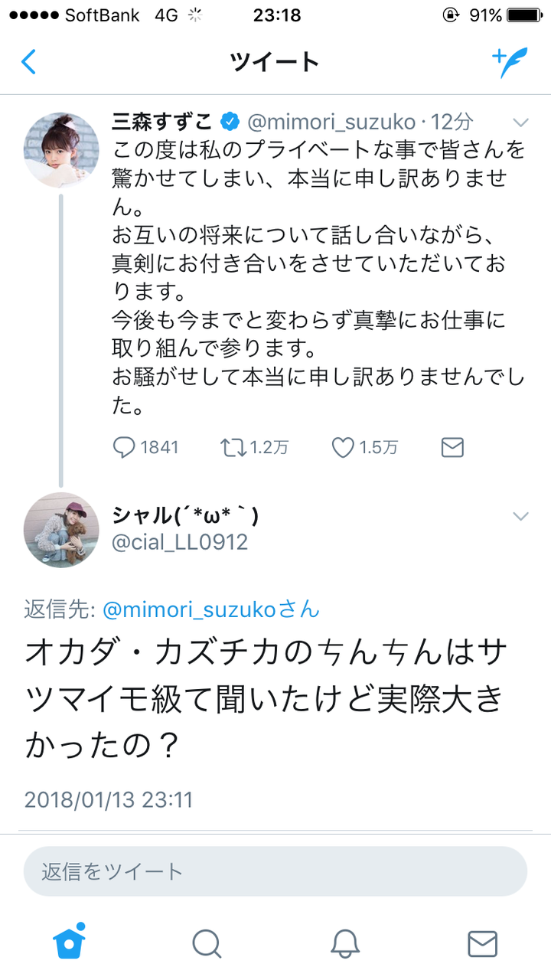Open the compose new tweet feather icon
Image resolution: width=551 pixels, height=980 pixels.
(509, 62)
